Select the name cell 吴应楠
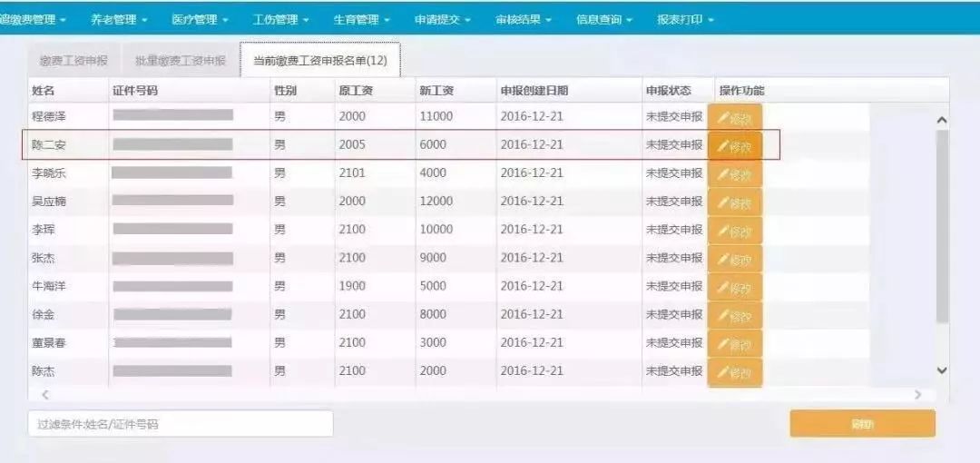The height and width of the screenshot is (463, 980). click(x=49, y=202)
